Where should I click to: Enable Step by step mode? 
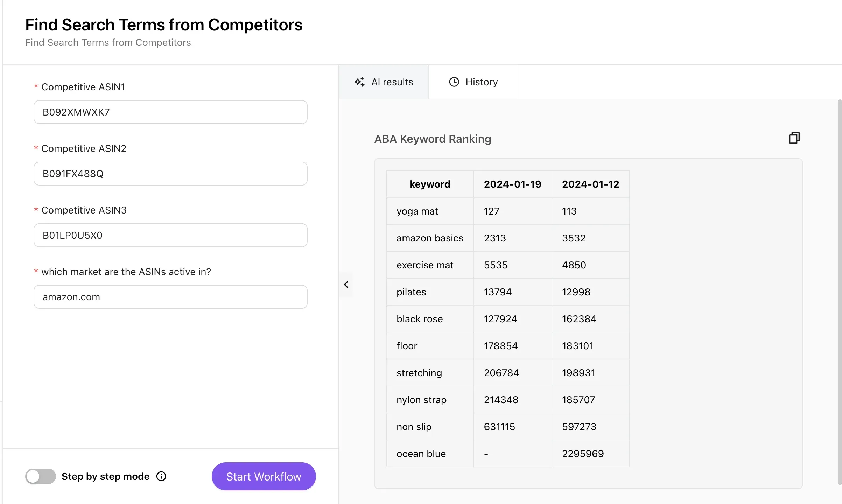40,476
